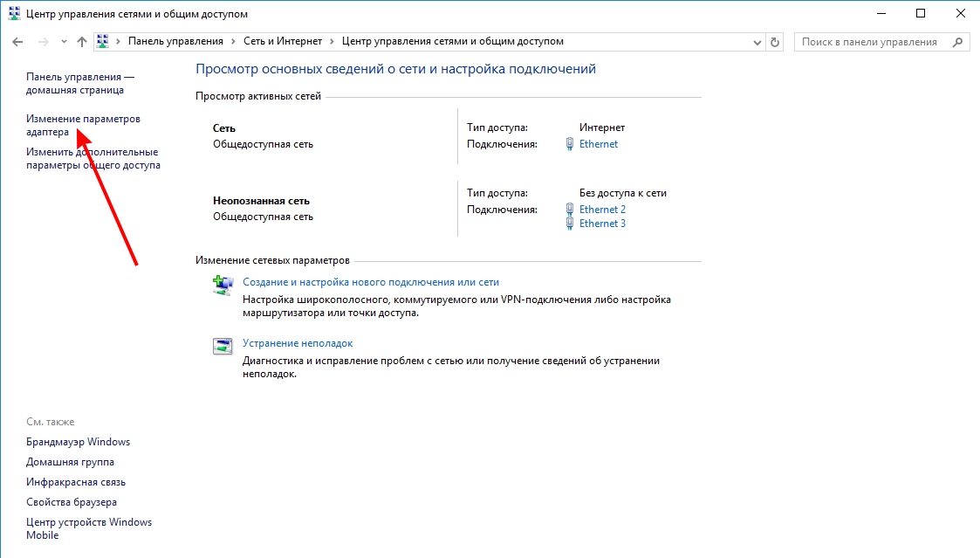Viewport: 980px width, 558px height.
Task: Open "Брандмауэр Windows" link
Action: pos(78,442)
